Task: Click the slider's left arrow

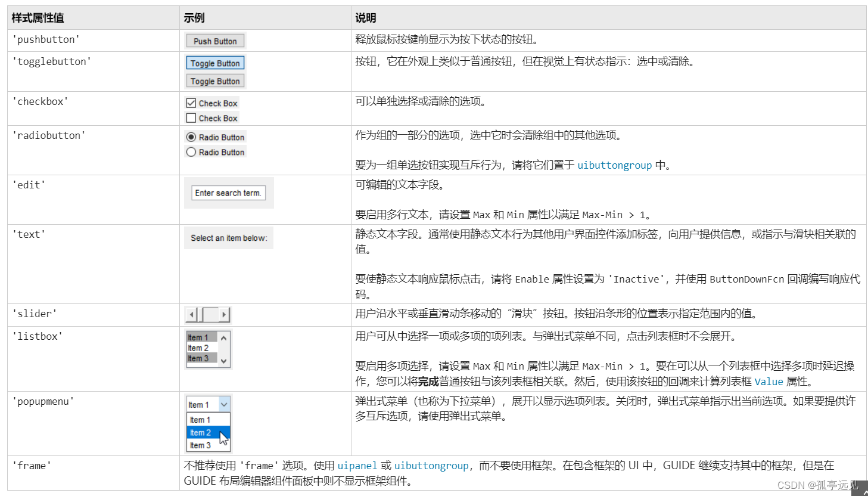Action: point(191,314)
